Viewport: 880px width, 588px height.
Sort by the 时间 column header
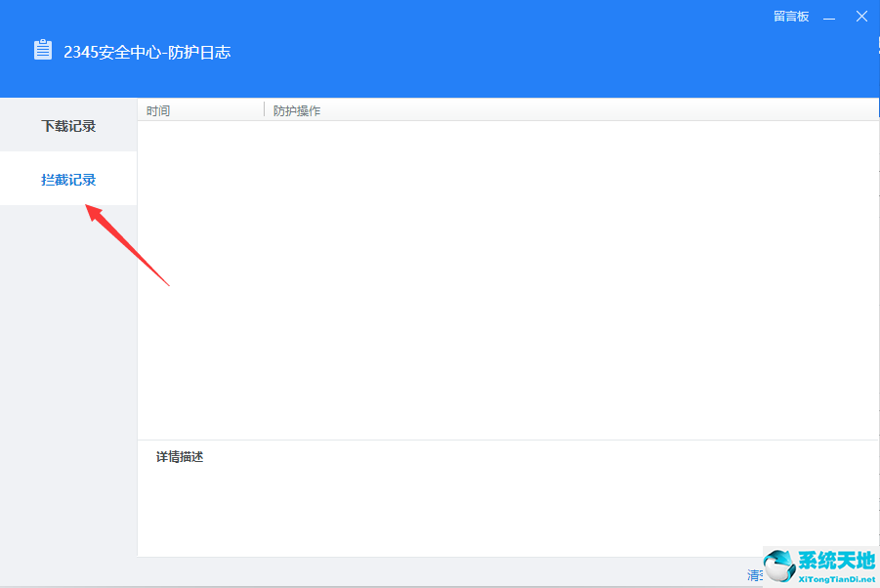[158, 110]
